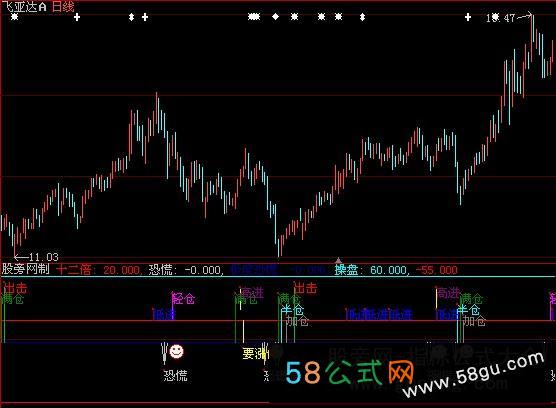Click the red -55.000 value after 操盘
Screen dimensions: 556x408
click(x=437, y=270)
